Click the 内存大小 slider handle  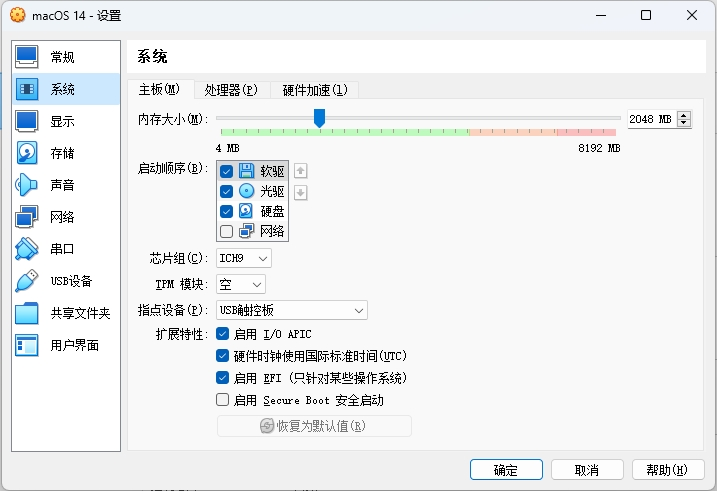point(319,118)
